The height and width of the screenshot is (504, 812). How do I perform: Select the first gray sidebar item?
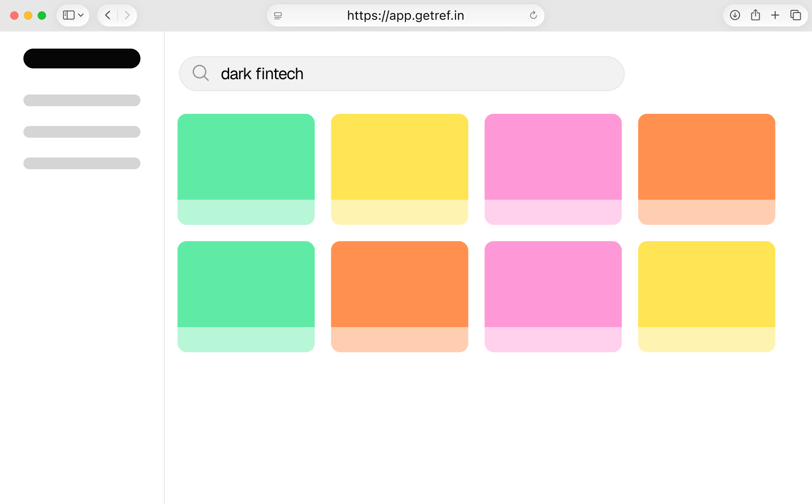coord(82,100)
